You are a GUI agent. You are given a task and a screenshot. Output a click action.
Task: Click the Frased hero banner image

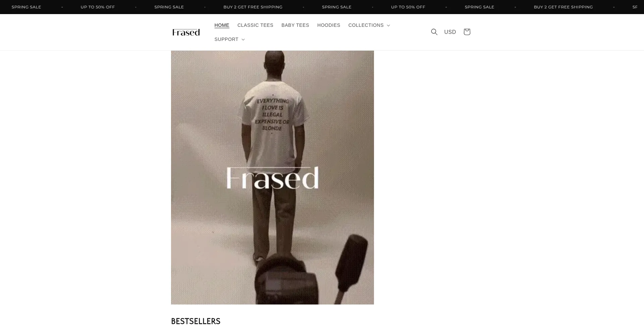[272, 177]
